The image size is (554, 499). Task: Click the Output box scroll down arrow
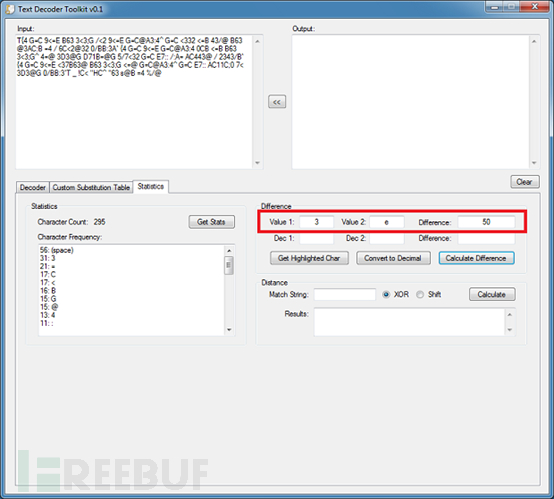[534, 163]
